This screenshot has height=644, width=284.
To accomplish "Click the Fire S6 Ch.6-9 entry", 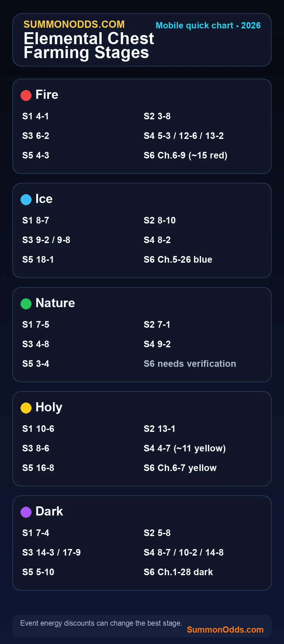I will click(x=186, y=155).
